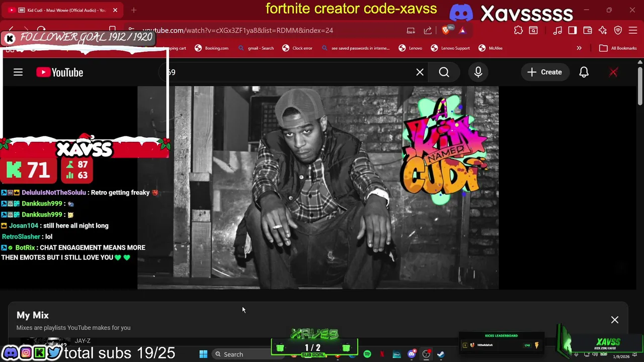Open Steam from the taskbar
644x362 pixels.
point(441,354)
